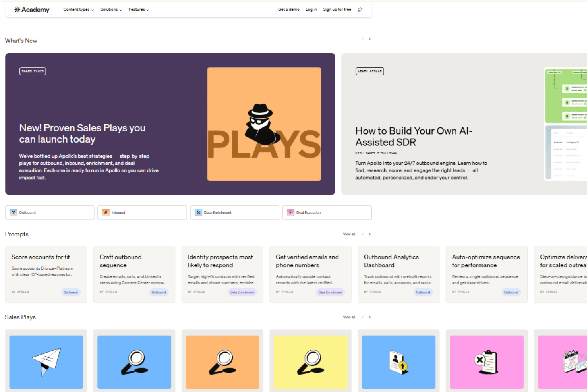This screenshot has width=588, height=392.
Task: Click the LEARN APOLLO badge
Action: click(369, 71)
